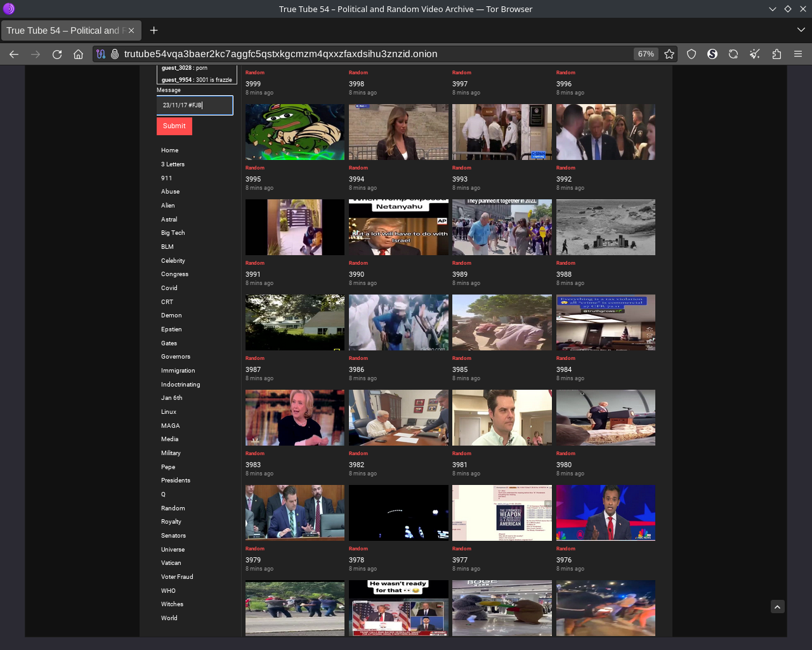Viewport: 812px width, 650px height.
Task: Close the True Tube 54 tab
Action: (131, 30)
